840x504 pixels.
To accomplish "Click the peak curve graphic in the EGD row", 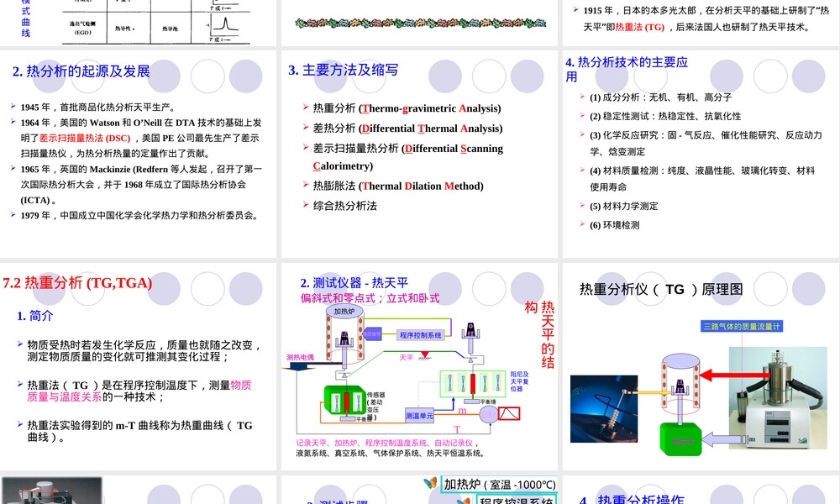I will 225,24.
